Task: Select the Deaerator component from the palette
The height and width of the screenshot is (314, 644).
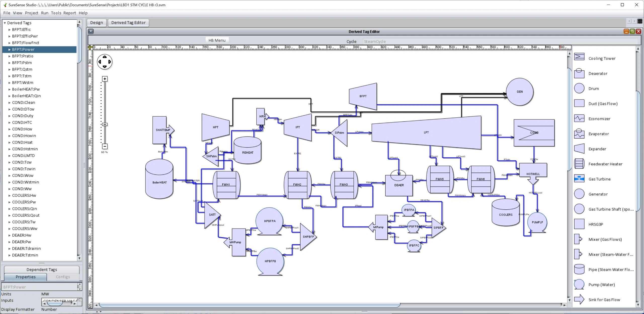Action: click(579, 73)
